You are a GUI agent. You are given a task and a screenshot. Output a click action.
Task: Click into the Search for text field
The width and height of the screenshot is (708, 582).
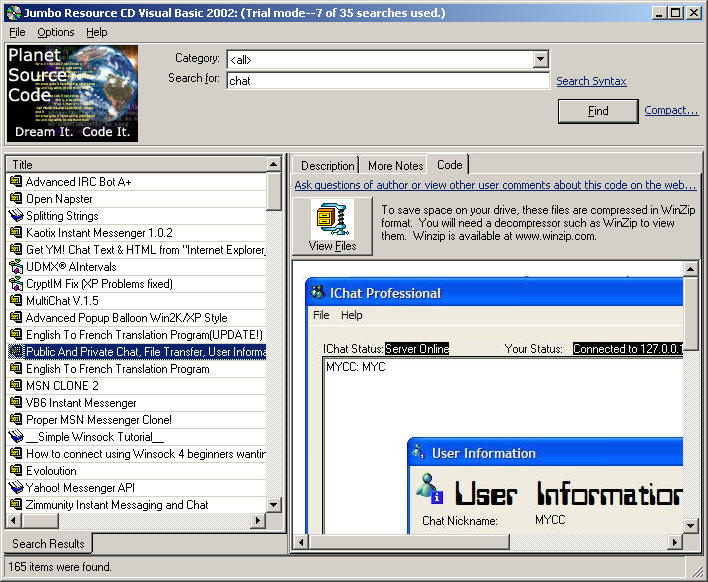(x=387, y=81)
